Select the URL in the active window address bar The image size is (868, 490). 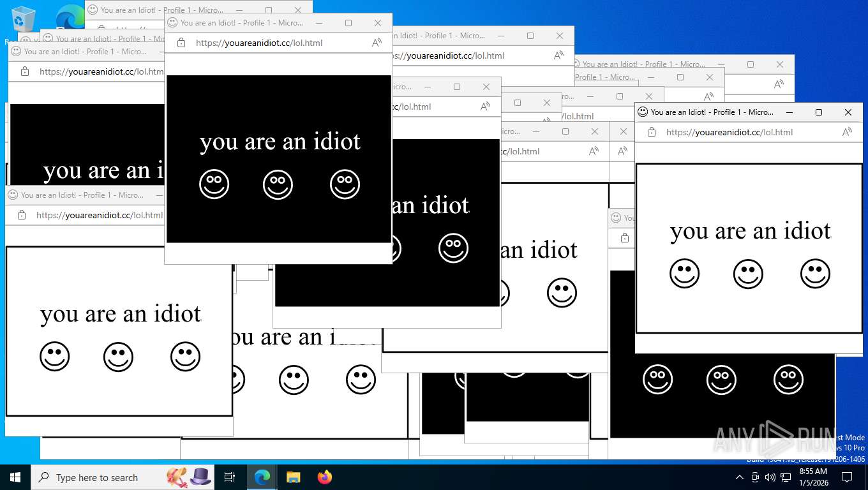tap(730, 132)
